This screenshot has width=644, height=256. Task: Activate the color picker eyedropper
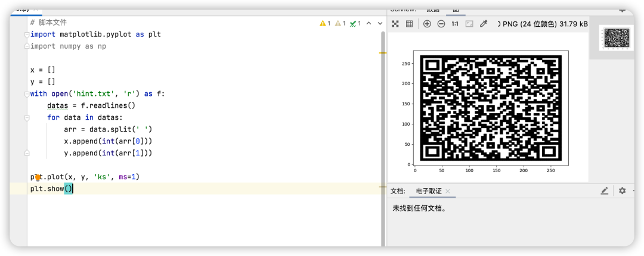(x=484, y=24)
